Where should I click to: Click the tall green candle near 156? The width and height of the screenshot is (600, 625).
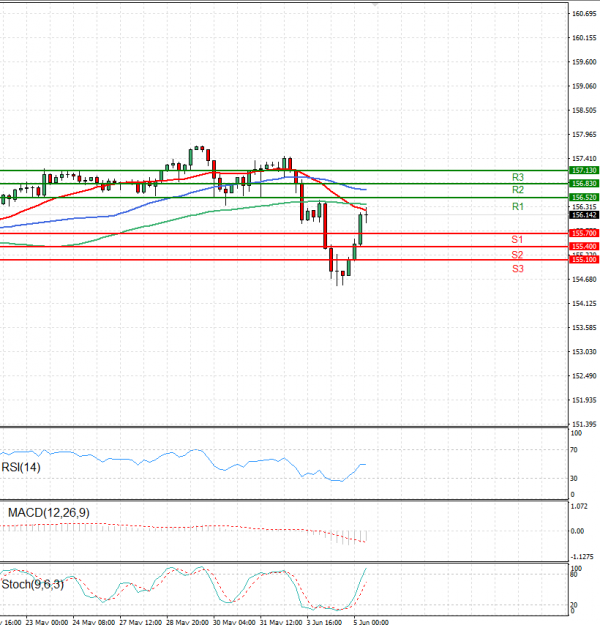pyautogui.click(x=360, y=229)
